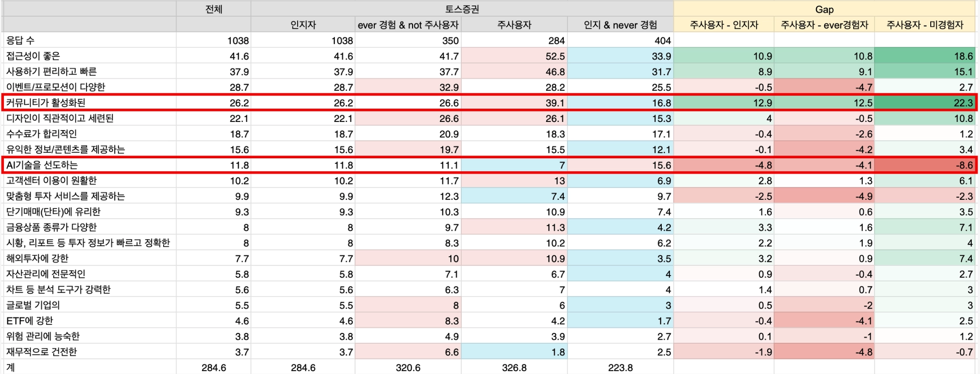Select the '인지 & never 경험' column header
This screenshot has width=980, height=374.
point(621,25)
